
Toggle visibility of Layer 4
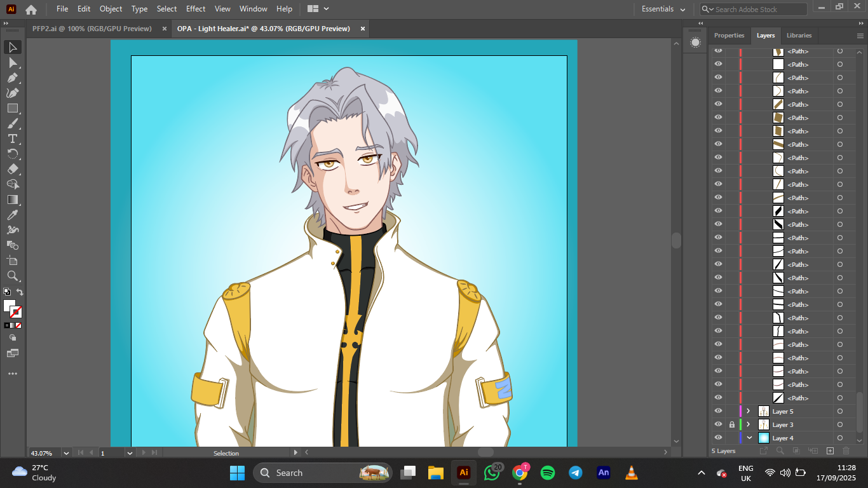coord(718,438)
